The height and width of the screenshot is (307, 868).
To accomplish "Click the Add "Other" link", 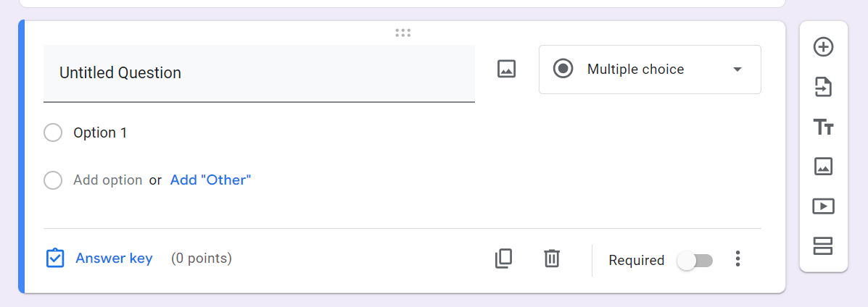I will click(210, 180).
